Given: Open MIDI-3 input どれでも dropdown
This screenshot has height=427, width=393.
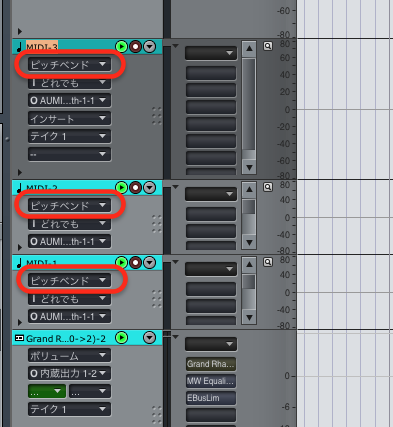Looking at the screenshot, I should (x=69, y=82).
